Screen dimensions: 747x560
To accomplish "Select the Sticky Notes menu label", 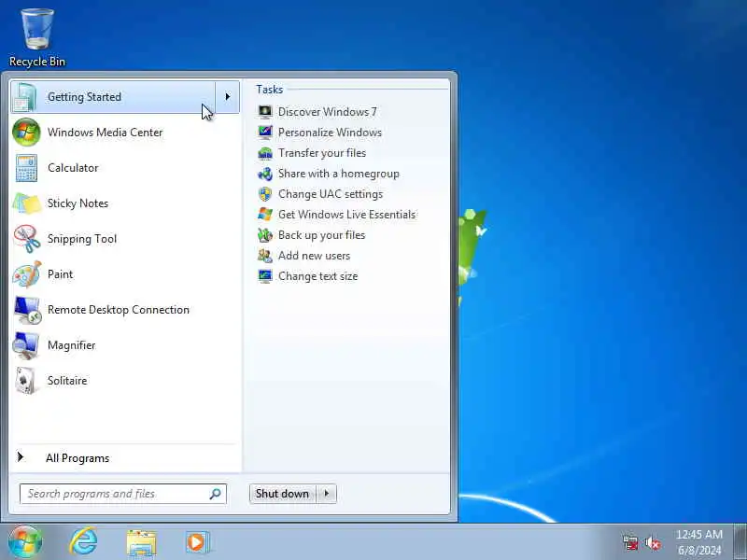I will click(x=78, y=203).
